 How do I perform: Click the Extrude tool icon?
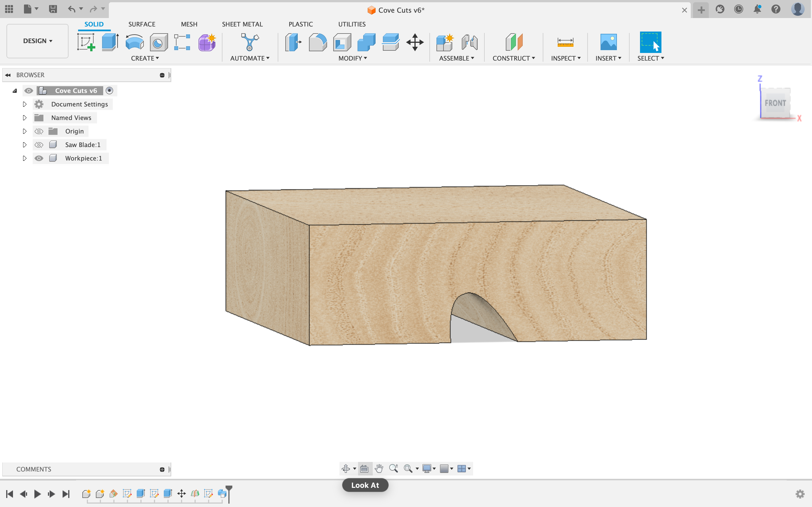pos(110,42)
